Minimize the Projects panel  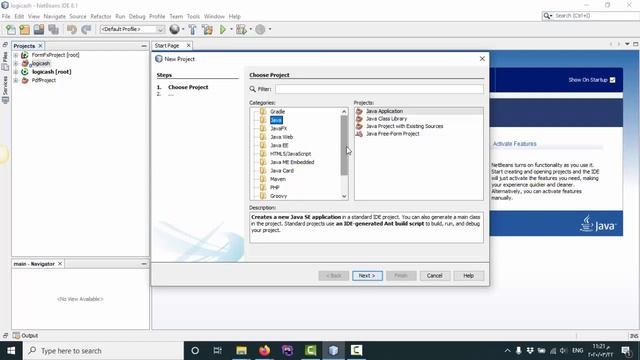tap(144, 46)
